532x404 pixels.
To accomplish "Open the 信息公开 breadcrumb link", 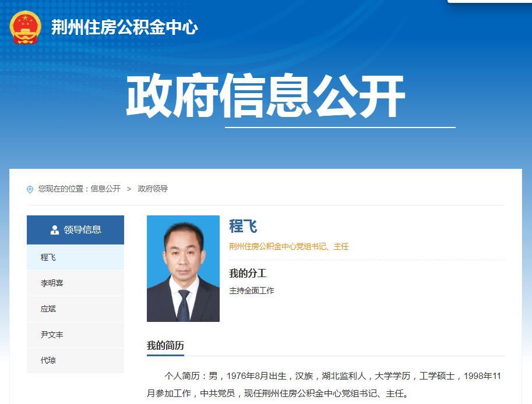I will [x=107, y=188].
